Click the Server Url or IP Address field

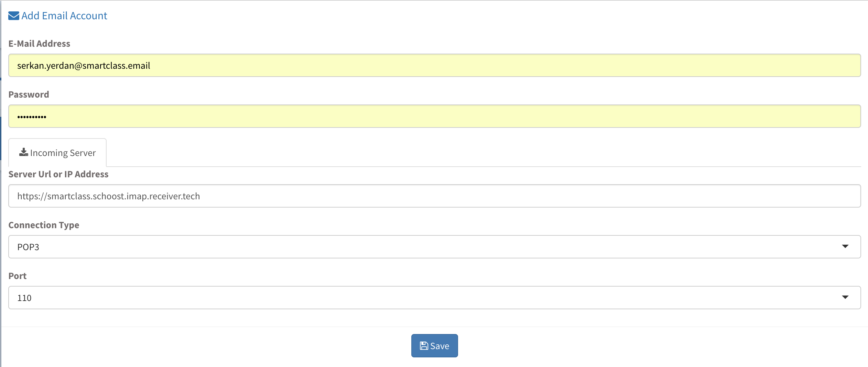(x=435, y=196)
